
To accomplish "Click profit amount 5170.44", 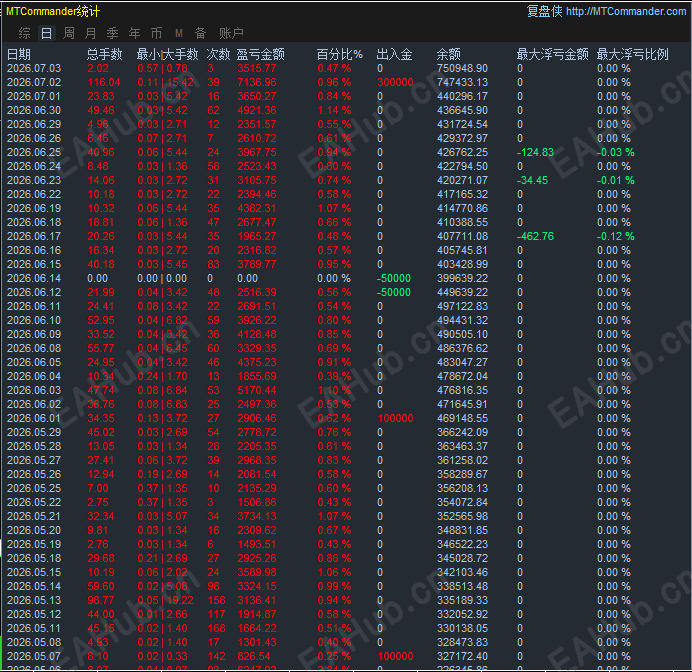I will coord(257,390).
